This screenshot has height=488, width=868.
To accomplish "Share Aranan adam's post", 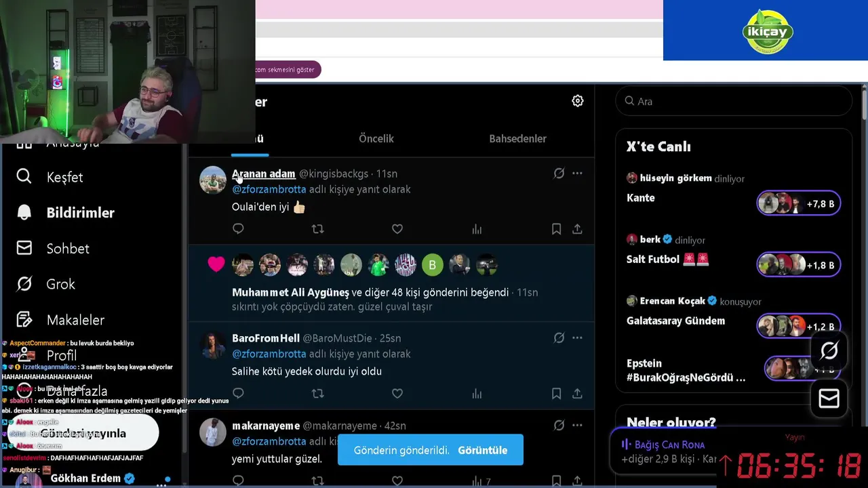I will [x=577, y=229].
